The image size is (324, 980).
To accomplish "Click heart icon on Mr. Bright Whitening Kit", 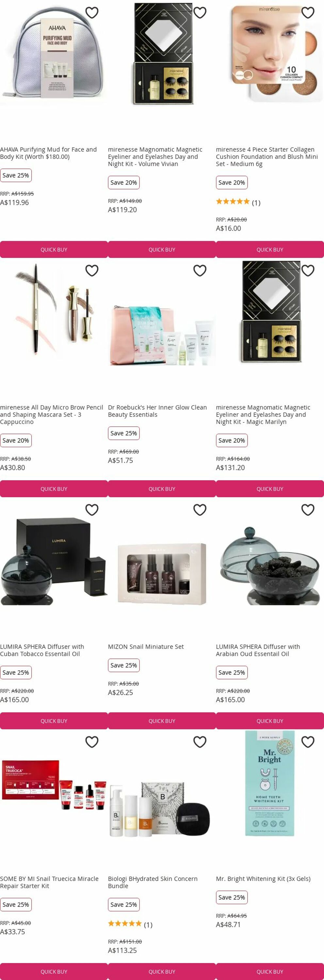I will tap(308, 742).
